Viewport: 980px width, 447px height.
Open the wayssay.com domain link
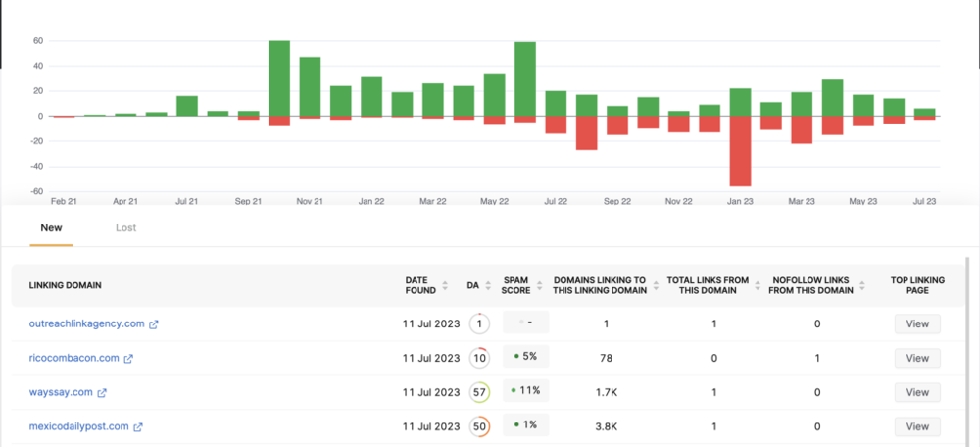point(61,393)
